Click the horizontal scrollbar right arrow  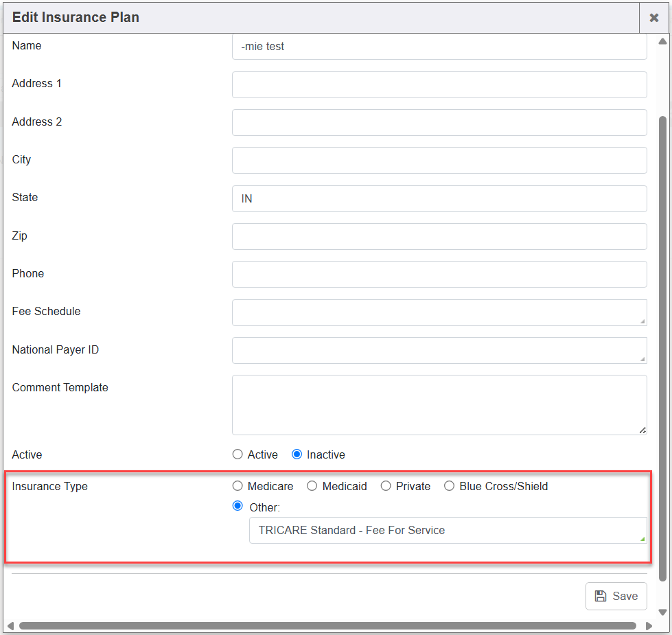point(649,626)
